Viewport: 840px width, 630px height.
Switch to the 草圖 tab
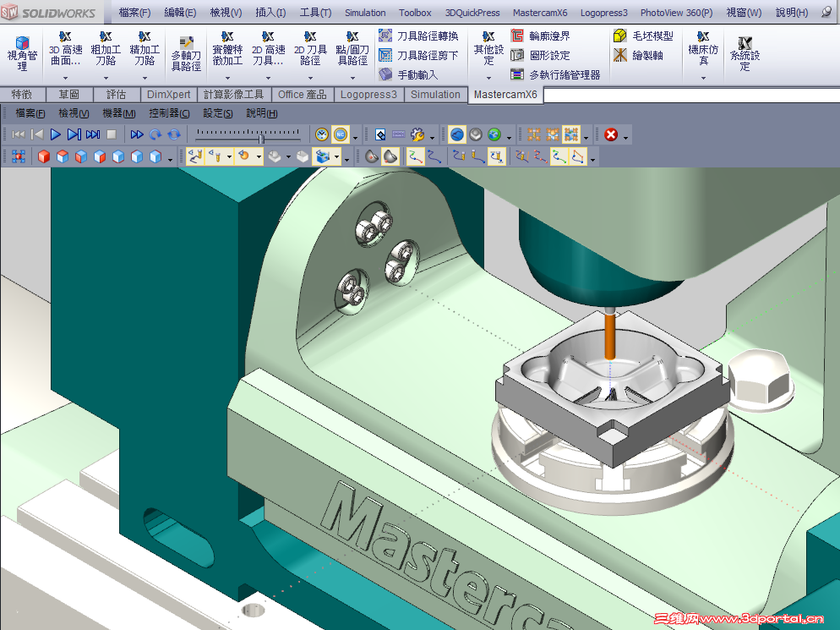pos(69,95)
